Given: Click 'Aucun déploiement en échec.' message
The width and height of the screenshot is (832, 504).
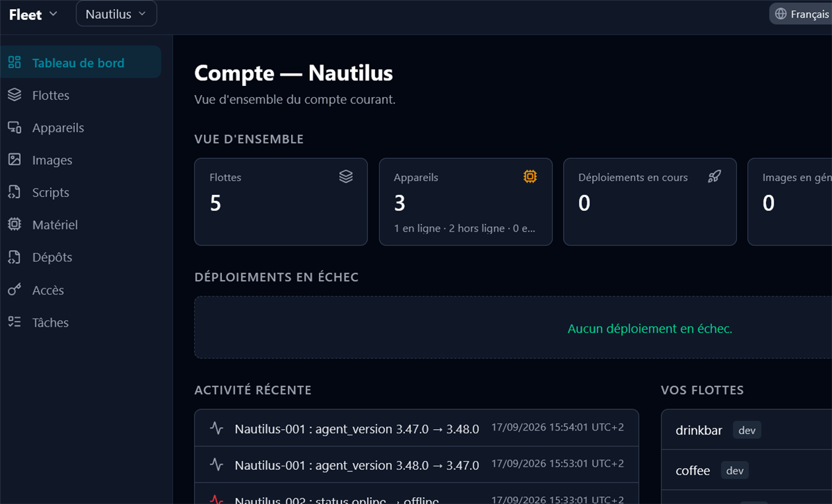Looking at the screenshot, I should (x=650, y=329).
